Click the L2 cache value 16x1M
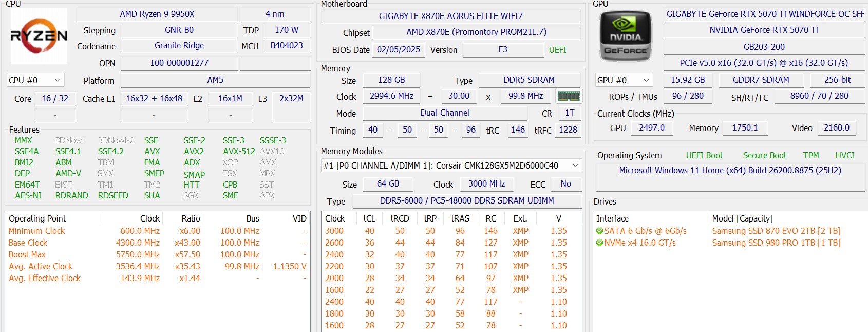 click(230, 99)
